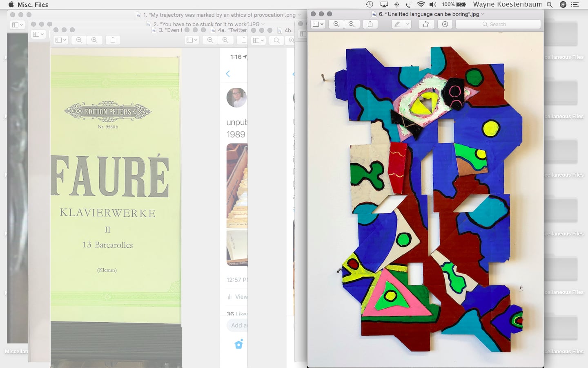Screen dimensions: 588x368
Task: Show the Markup toolbar in the front window
Action: 445,24
